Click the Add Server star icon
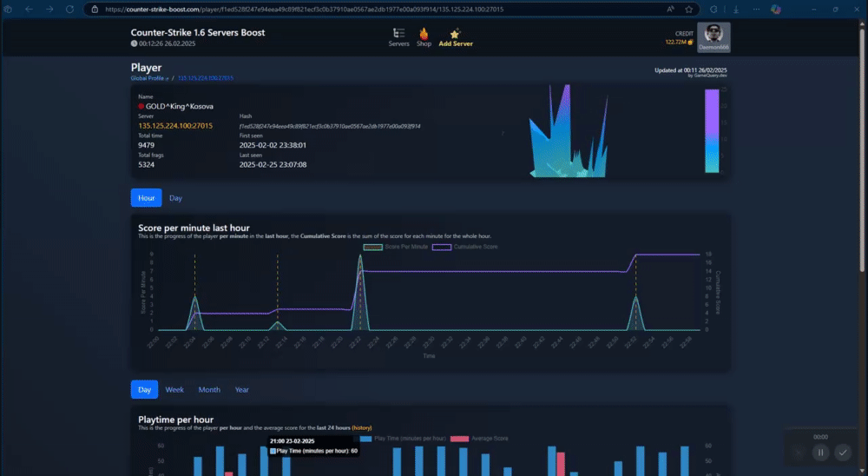 coord(455,33)
